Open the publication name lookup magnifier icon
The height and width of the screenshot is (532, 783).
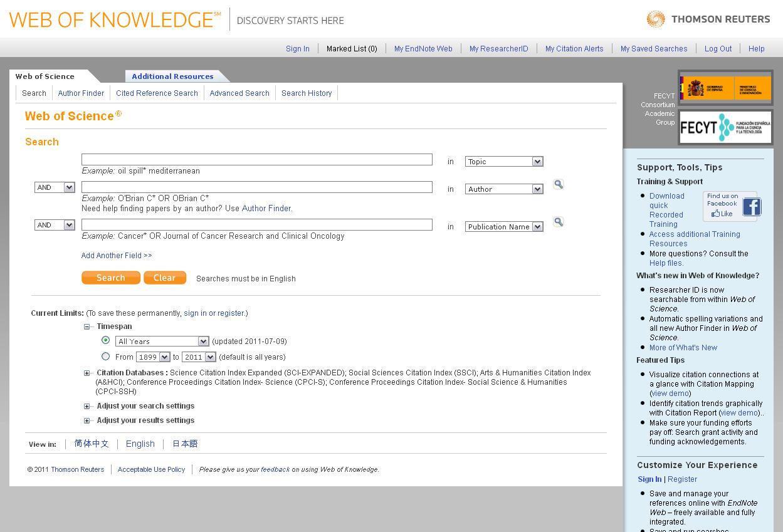coord(559,222)
